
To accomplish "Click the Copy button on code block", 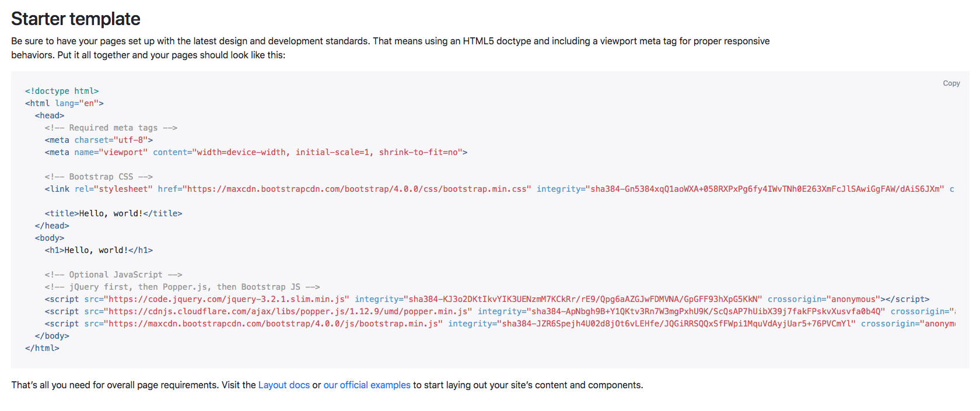I will coord(951,83).
